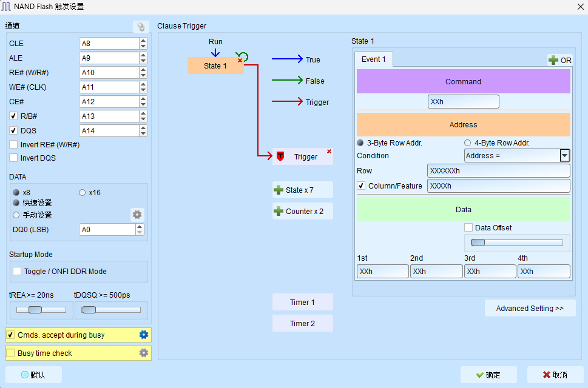588x388 pixels.
Task: Open the Condition Address = dropdown
Action: pos(564,155)
